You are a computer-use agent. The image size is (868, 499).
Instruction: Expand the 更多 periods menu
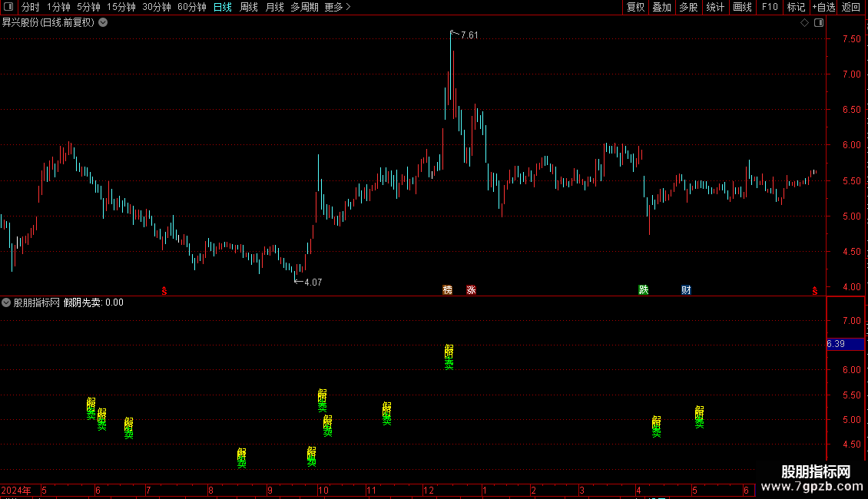(337, 7)
